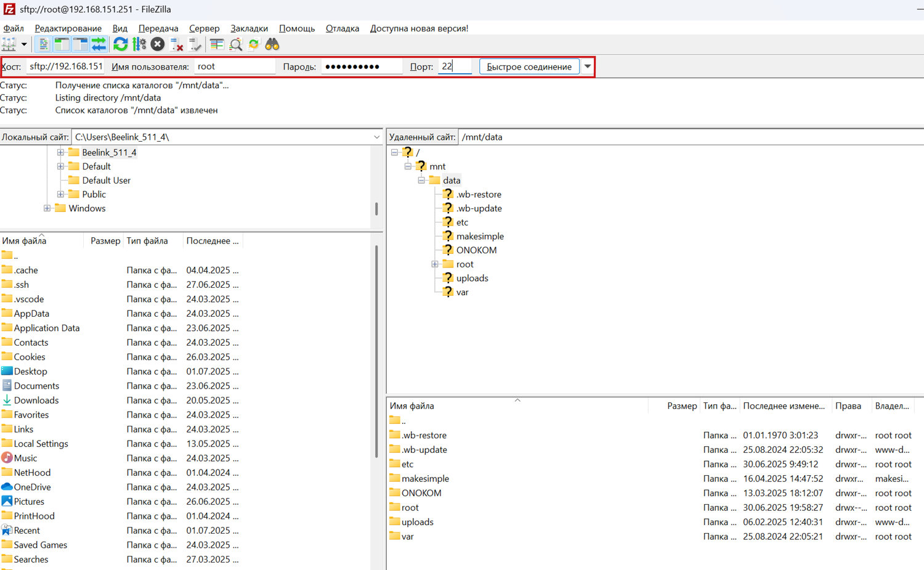Toggle local directory tree display
Viewport: 924px width, 570px height.
point(62,44)
